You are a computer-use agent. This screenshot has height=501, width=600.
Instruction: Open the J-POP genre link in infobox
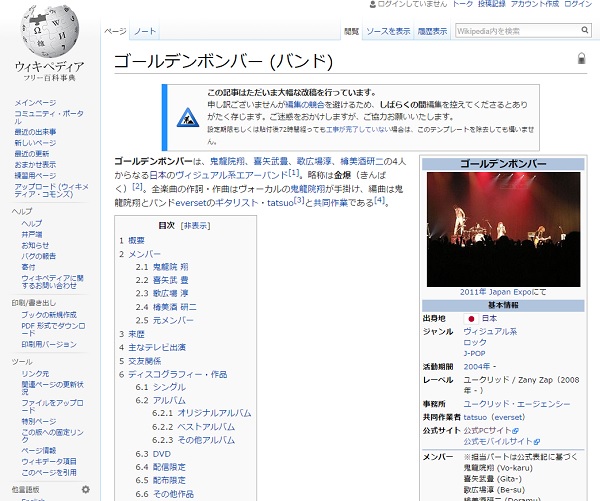click(x=474, y=354)
